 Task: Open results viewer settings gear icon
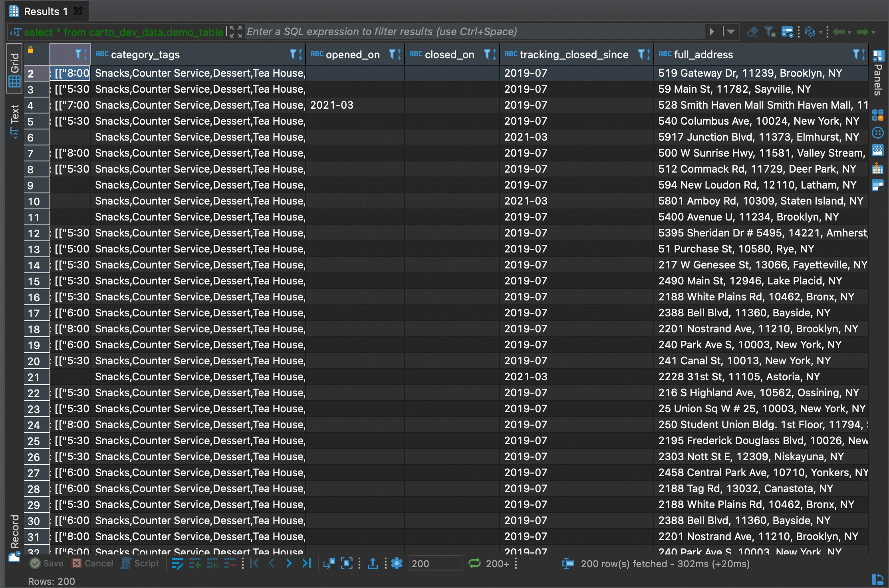(397, 564)
